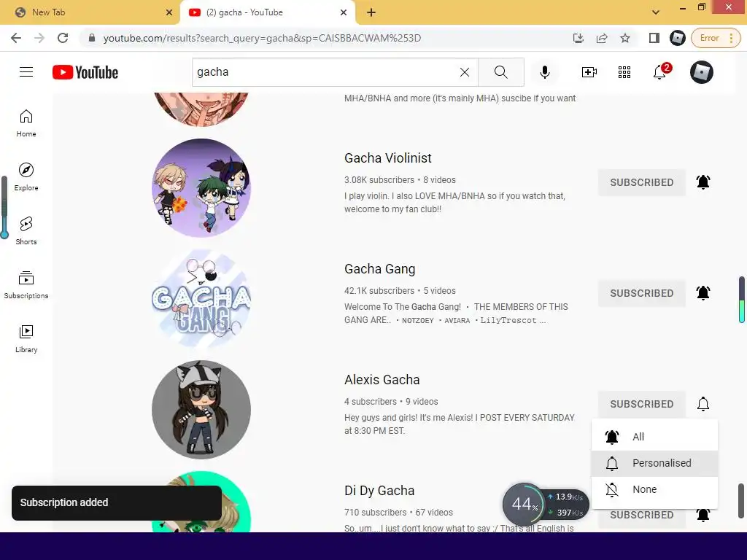Toggle the Alexis Gacha notification bell

[x=703, y=404]
